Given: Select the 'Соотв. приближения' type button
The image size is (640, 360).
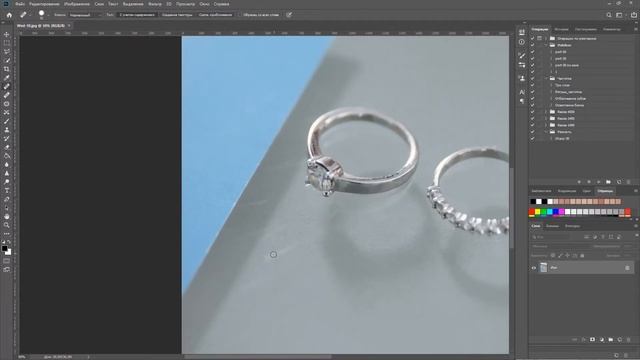Looking at the screenshot, I should click(216, 15).
